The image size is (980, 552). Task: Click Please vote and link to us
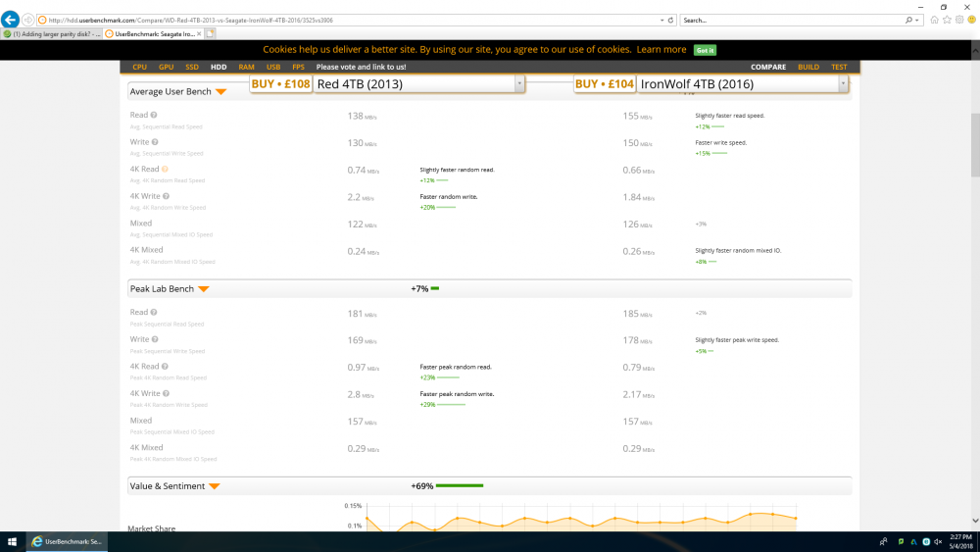361,67
